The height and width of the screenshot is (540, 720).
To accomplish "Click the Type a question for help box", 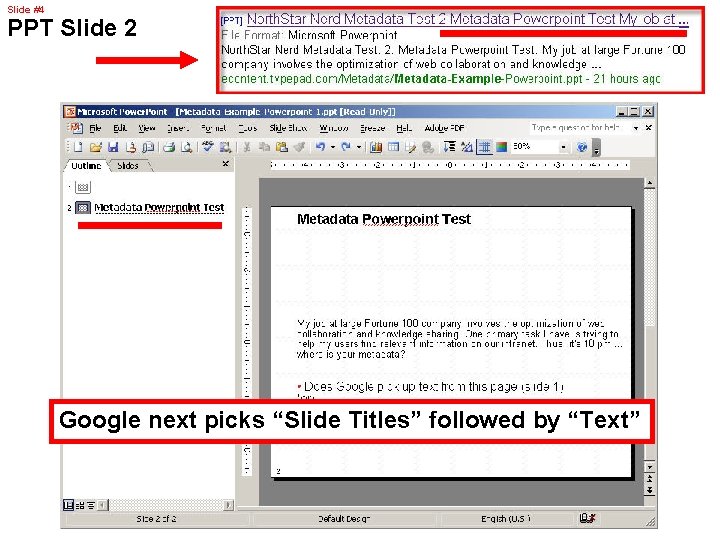I will tap(579, 128).
